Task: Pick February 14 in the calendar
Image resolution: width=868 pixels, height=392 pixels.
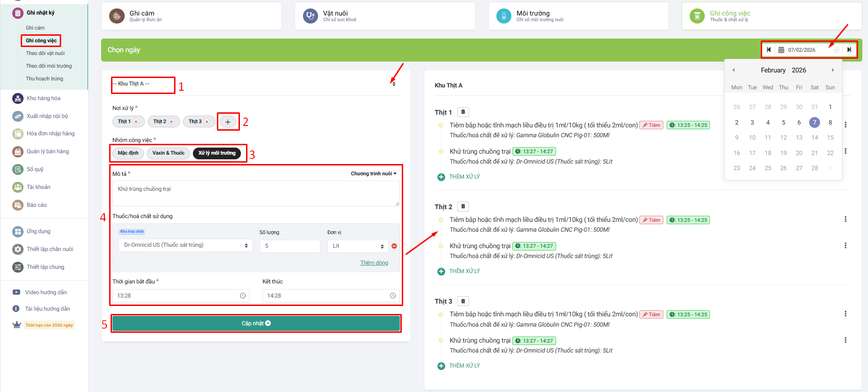Action: click(x=814, y=138)
